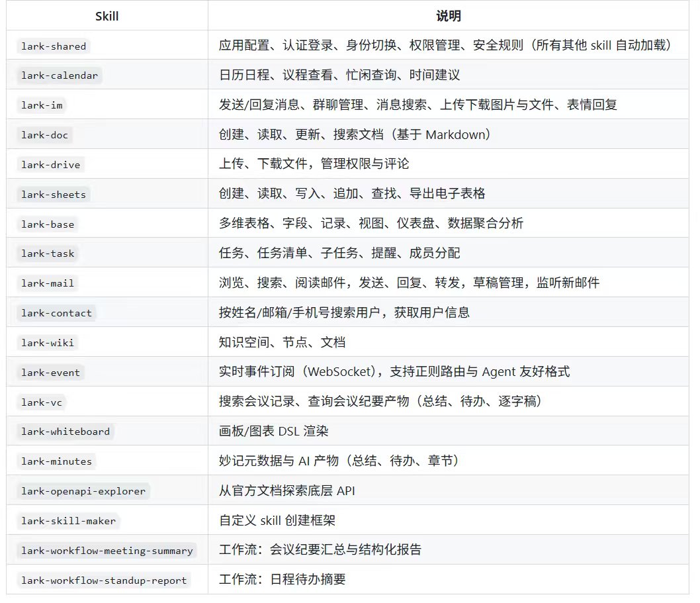Click description 日历日程、议程查看、忙闲查询、时间建议
The width and height of the screenshot is (700, 603).
point(339,75)
